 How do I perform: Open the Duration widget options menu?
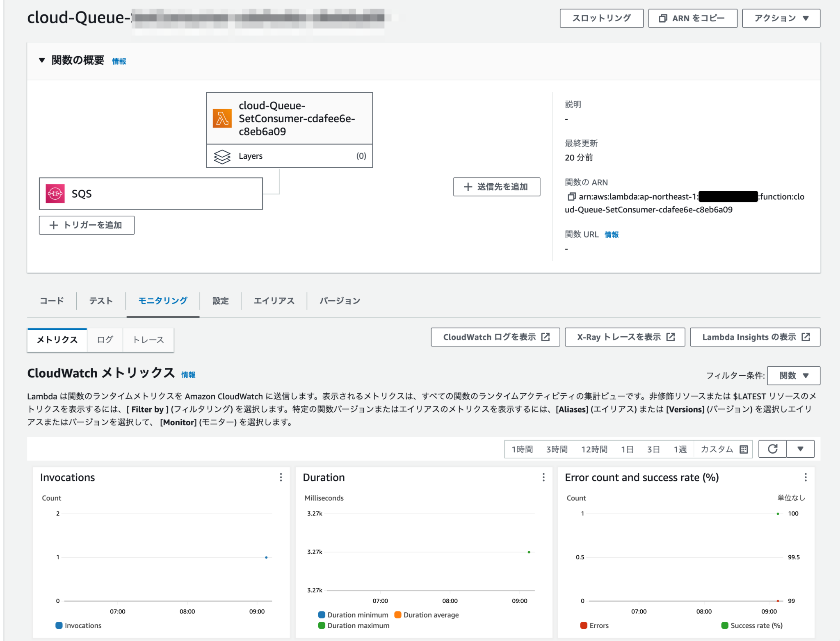pyautogui.click(x=543, y=477)
